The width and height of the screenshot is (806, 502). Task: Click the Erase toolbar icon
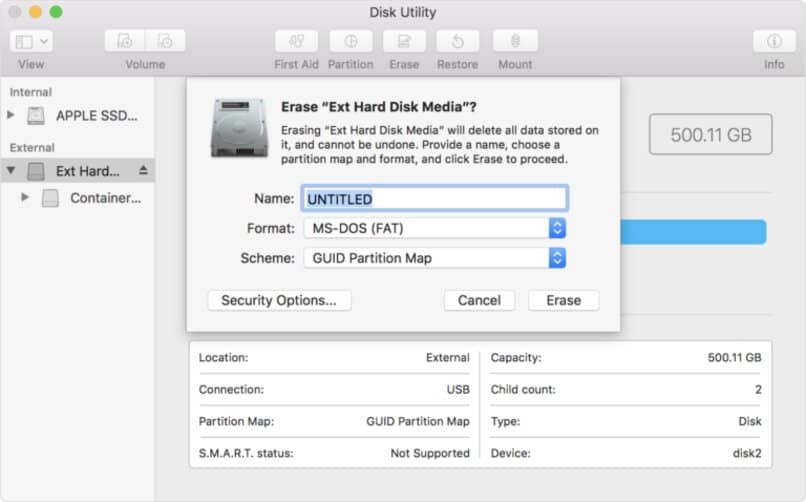(x=404, y=41)
